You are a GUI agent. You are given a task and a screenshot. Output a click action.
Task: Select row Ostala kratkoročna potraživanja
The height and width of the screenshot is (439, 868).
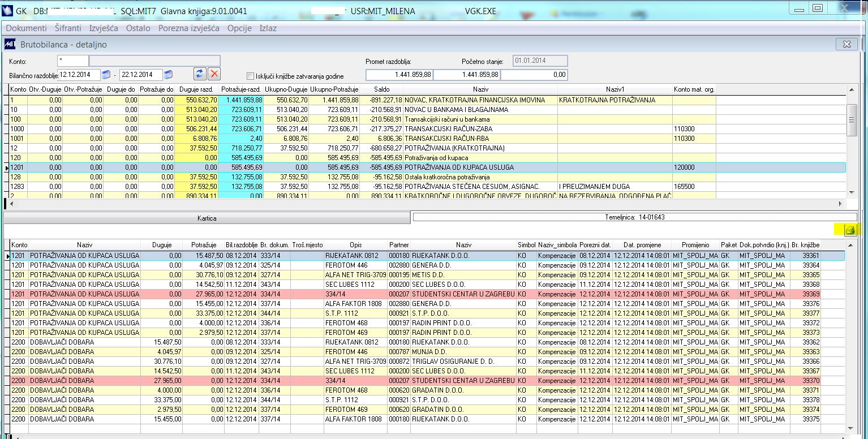coord(428,177)
